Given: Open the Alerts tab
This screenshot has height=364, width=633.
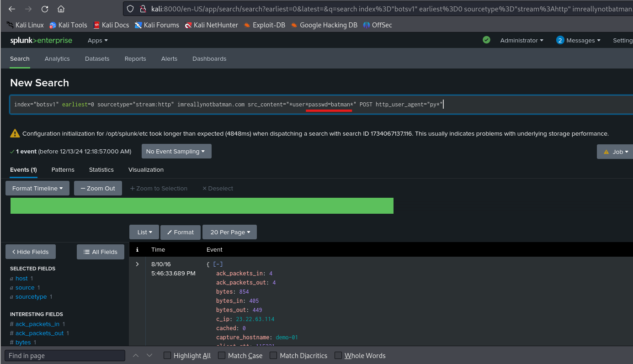Looking at the screenshot, I should point(169,58).
